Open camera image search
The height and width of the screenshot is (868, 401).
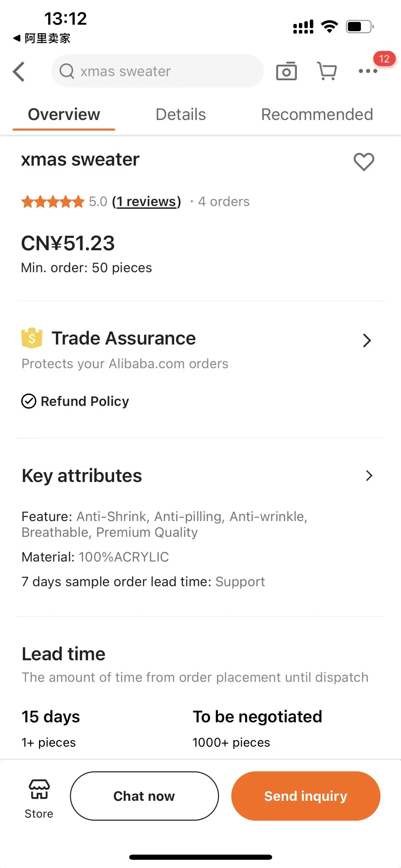(x=286, y=71)
